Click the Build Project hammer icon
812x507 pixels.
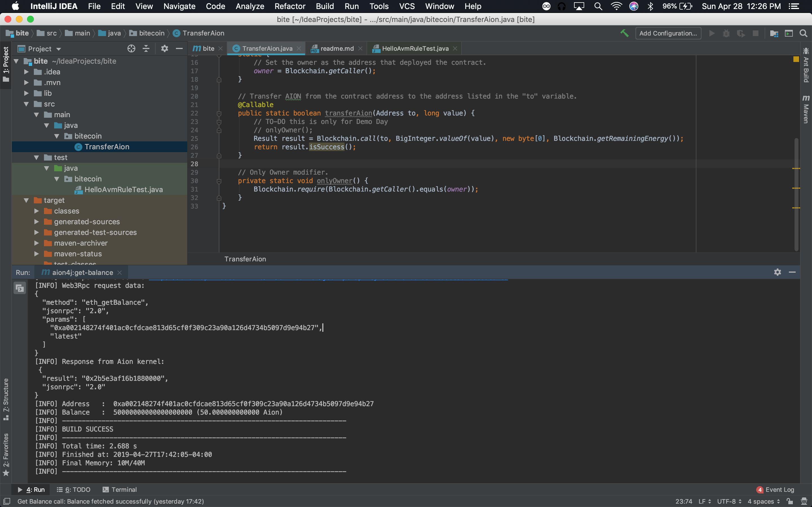point(624,33)
